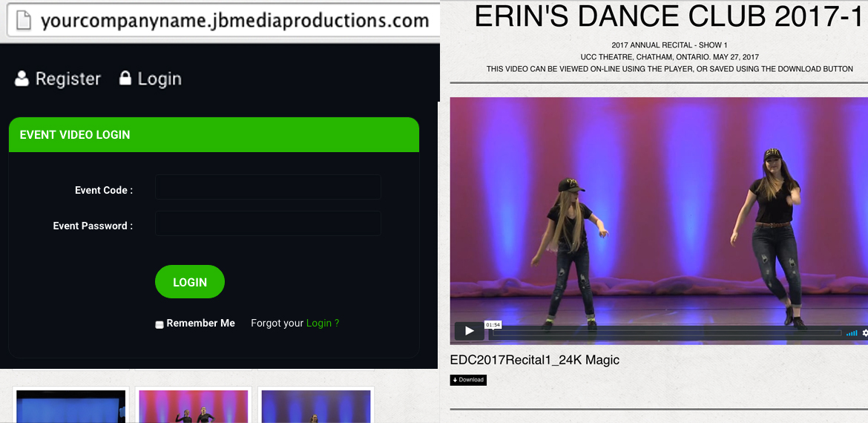Image resolution: width=868 pixels, height=423 pixels.
Task: Click the page icon in address bar
Action: pyautogui.click(x=23, y=20)
